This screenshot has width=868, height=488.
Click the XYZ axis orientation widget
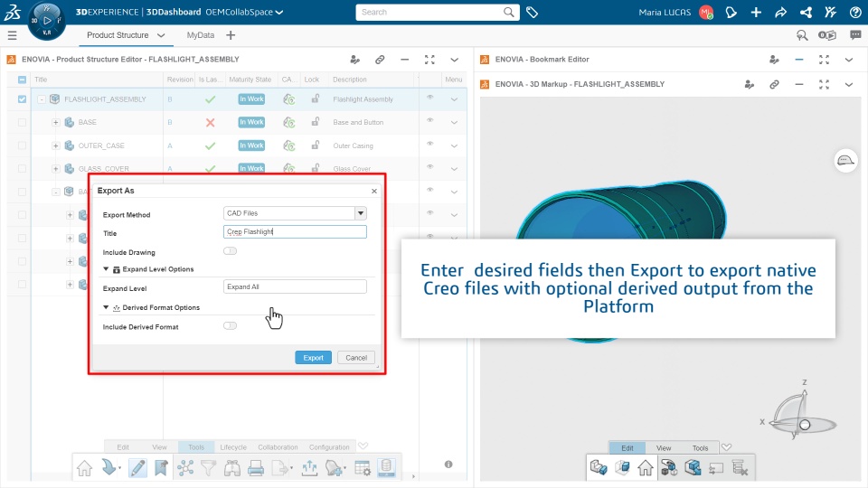[x=800, y=410]
